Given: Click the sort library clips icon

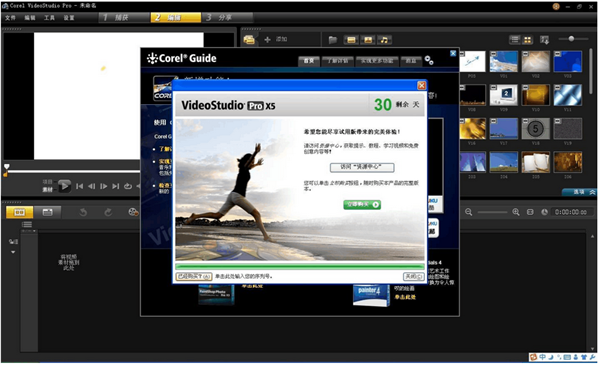Looking at the screenshot, I should [544, 39].
